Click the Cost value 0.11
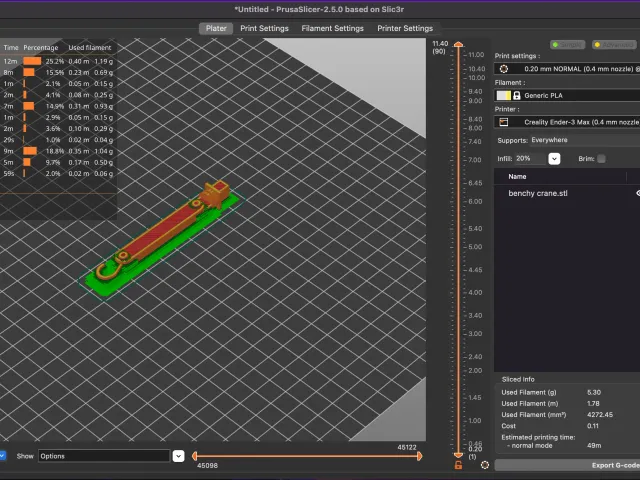 (x=593, y=426)
